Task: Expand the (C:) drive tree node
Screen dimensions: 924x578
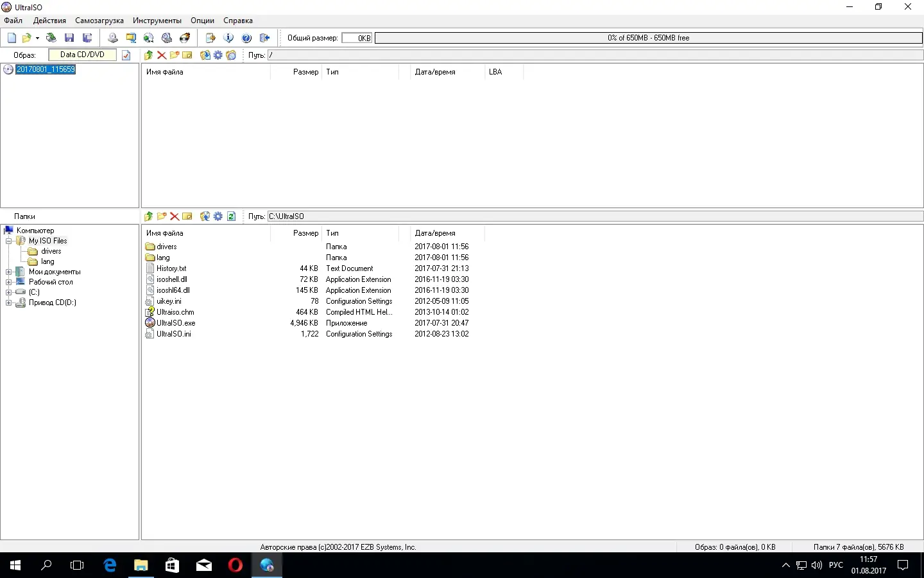Action: click(9, 293)
